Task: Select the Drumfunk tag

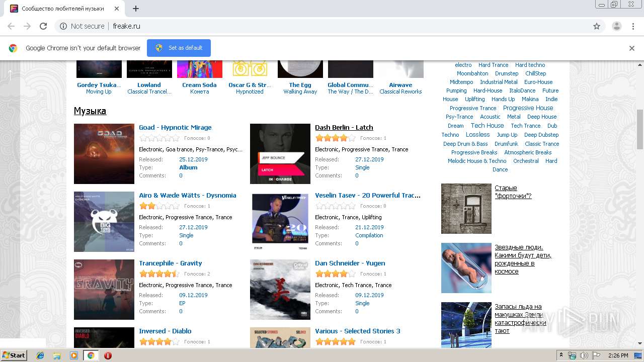Action: coord(506,144)
